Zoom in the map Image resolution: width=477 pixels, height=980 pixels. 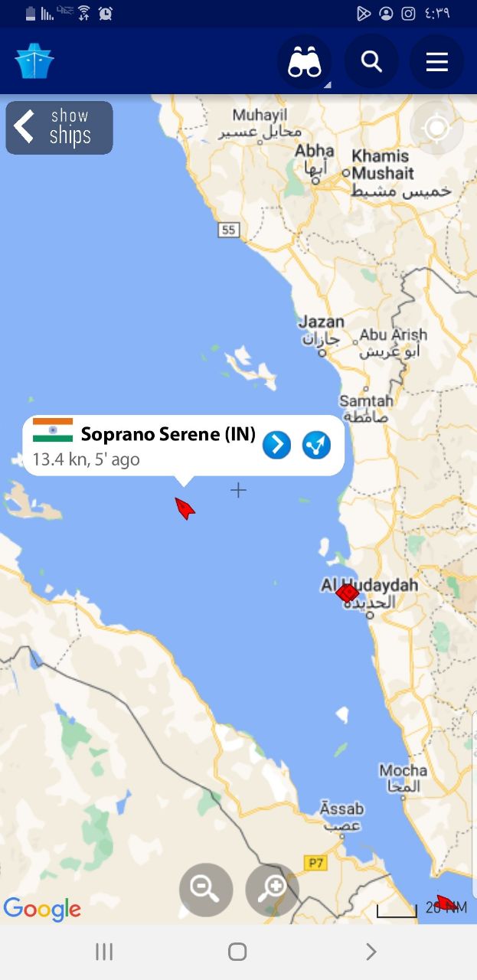[272, 890]
